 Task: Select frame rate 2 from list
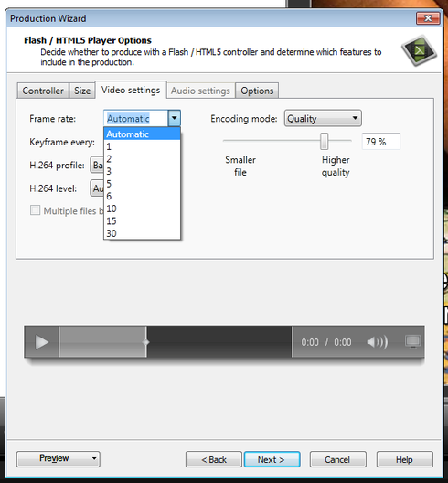[142, 159]
